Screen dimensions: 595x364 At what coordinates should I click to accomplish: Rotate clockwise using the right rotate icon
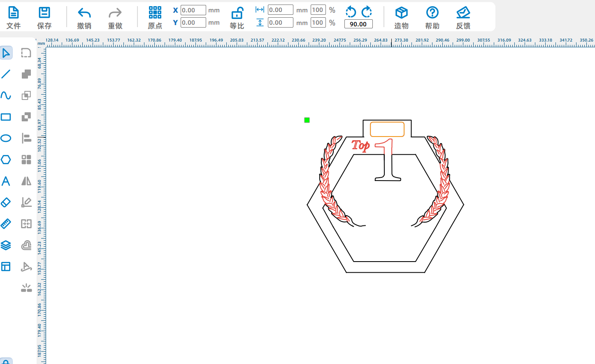[367, 12]
